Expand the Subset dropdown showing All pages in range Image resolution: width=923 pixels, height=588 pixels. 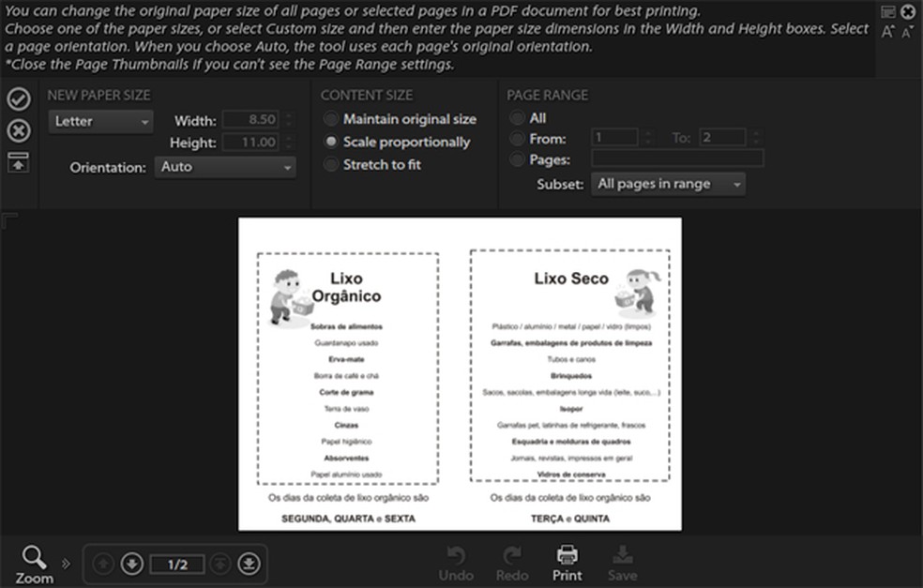click(x=668, y=185)
